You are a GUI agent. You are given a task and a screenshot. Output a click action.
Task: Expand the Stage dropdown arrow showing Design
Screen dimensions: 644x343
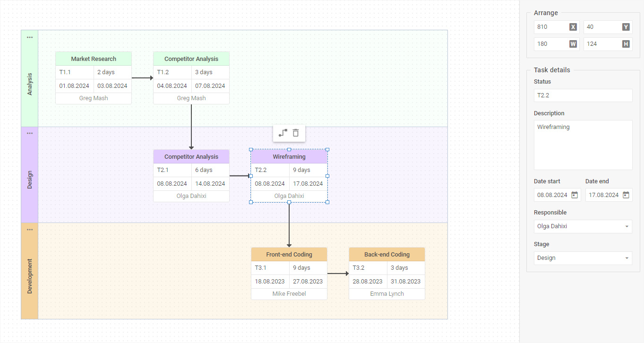tap(626, 258)
